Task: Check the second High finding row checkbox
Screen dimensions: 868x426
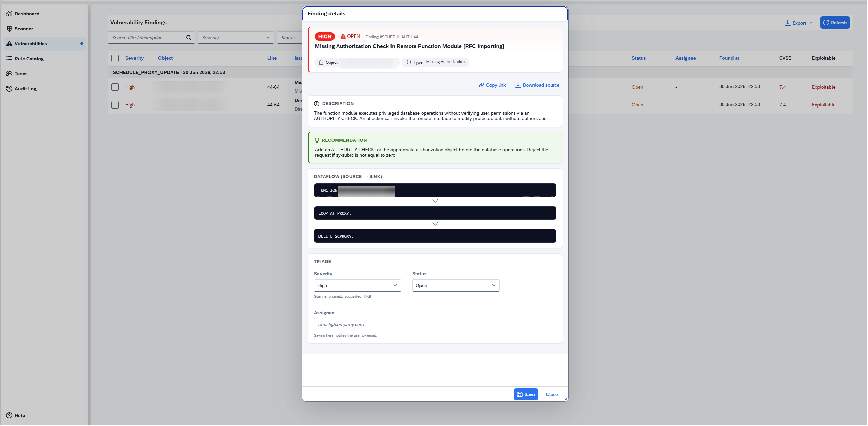Action: pyautogui.click(x=115, y=105)
